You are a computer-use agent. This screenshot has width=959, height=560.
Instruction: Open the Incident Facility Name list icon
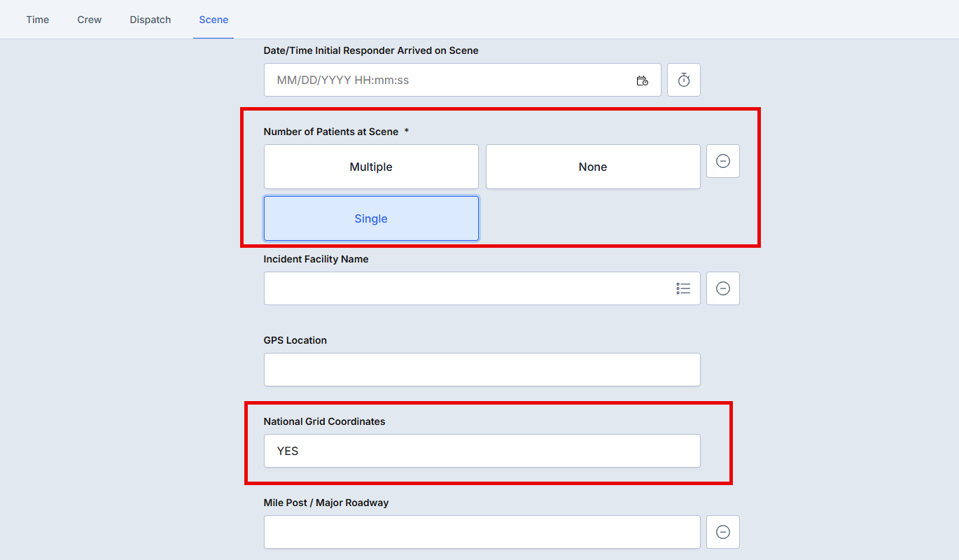click(x=683, y=288)
